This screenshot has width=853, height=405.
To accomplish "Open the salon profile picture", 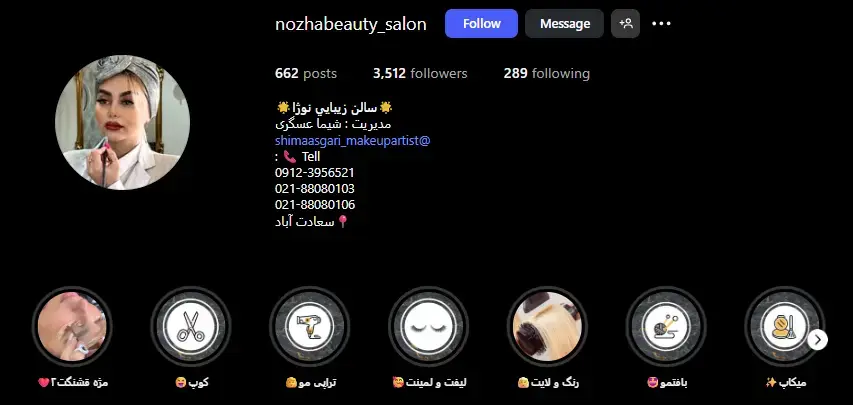I will click(122, 122).
